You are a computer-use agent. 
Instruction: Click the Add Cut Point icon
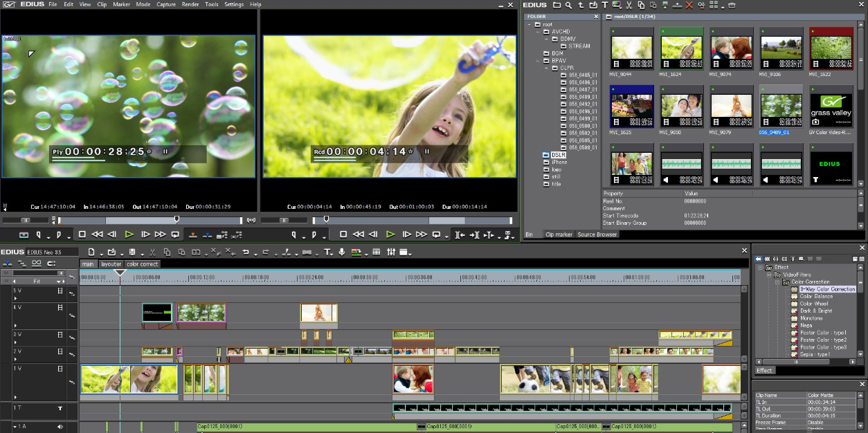coord(286,252)
